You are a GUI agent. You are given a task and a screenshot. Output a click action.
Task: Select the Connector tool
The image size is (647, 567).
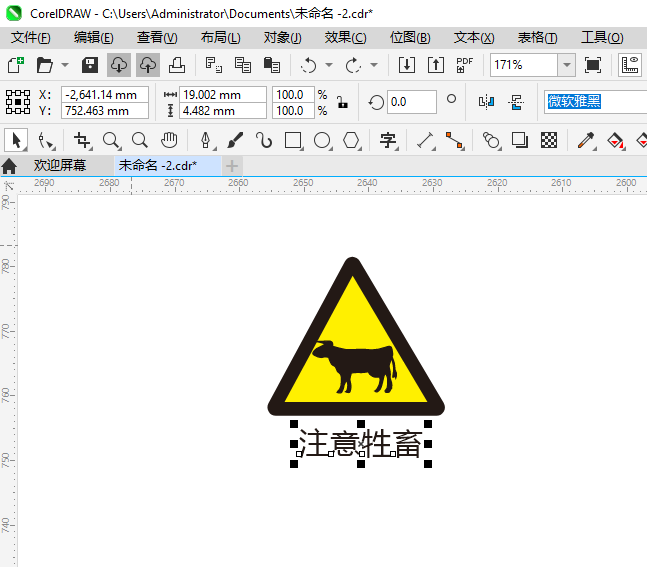pos(454,140)
